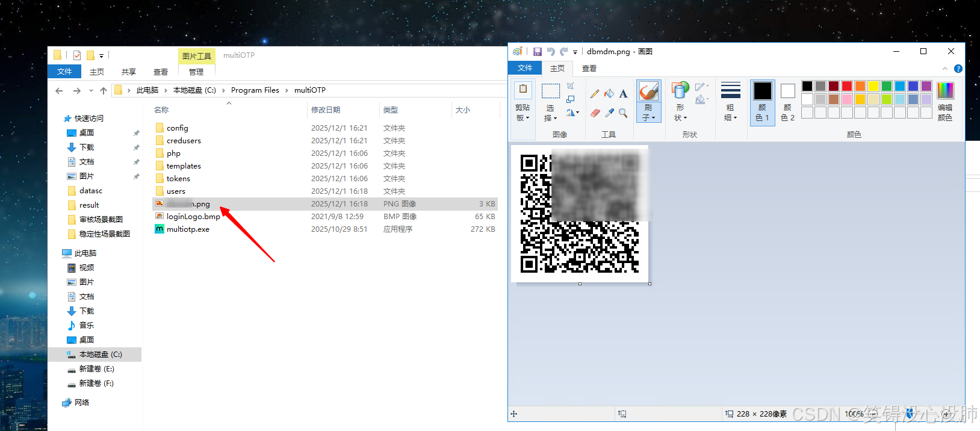Click the New folder icon in Explorer title bar
Viewport: 980px width, 431px height.
(x=90, y=55)
